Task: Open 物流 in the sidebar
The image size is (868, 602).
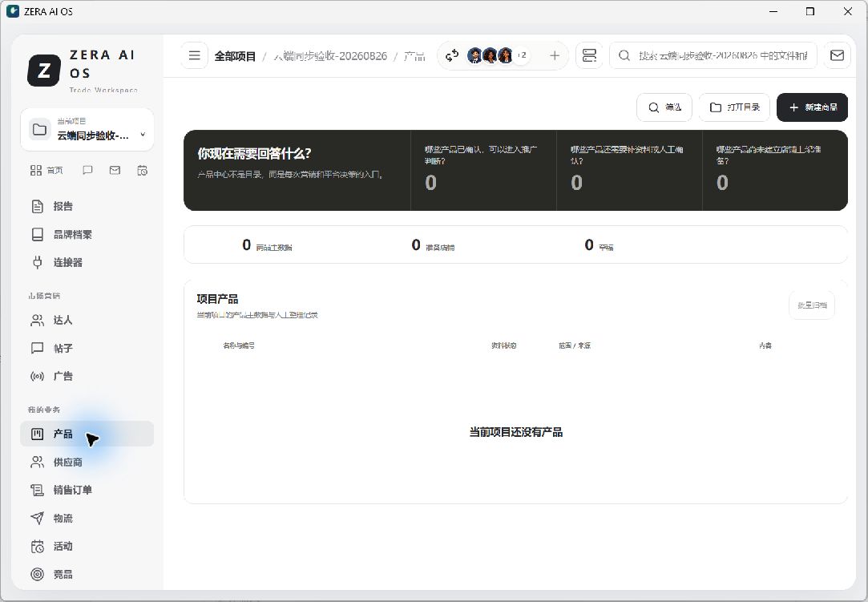Action: click(x=87, y=518)
